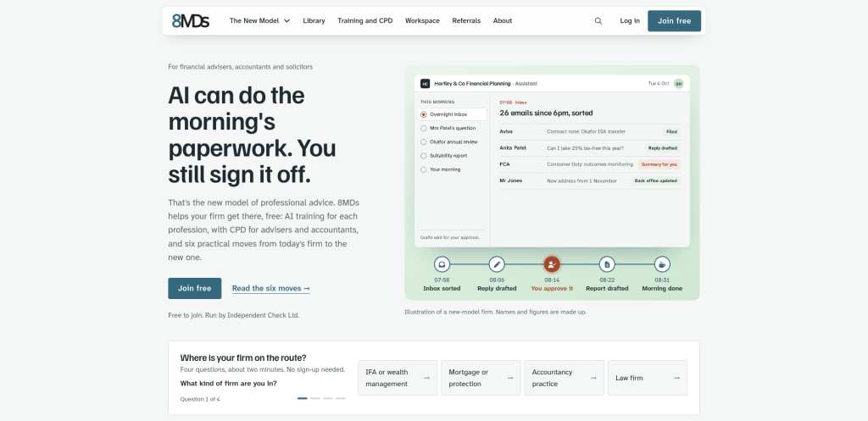The image size is (868, 421).
Task: Click '26 emails since 6pm, sorted' heading
Action: [546, 113]
